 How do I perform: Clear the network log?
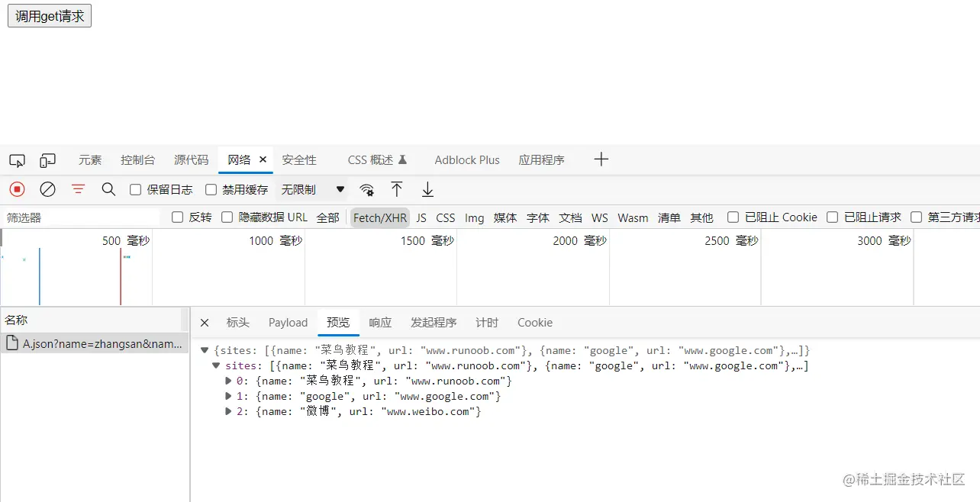(x=47, y=189)
